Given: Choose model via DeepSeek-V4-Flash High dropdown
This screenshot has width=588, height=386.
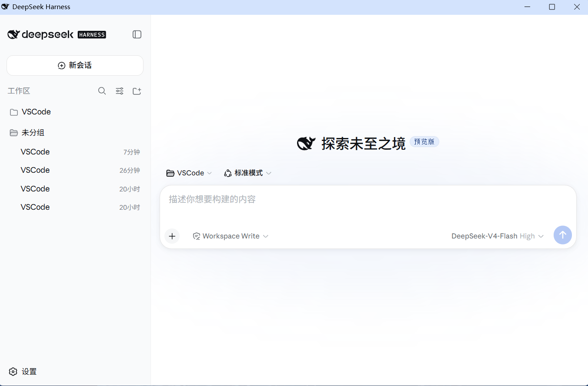Looking at the screenshot, I should click(498, 236).
